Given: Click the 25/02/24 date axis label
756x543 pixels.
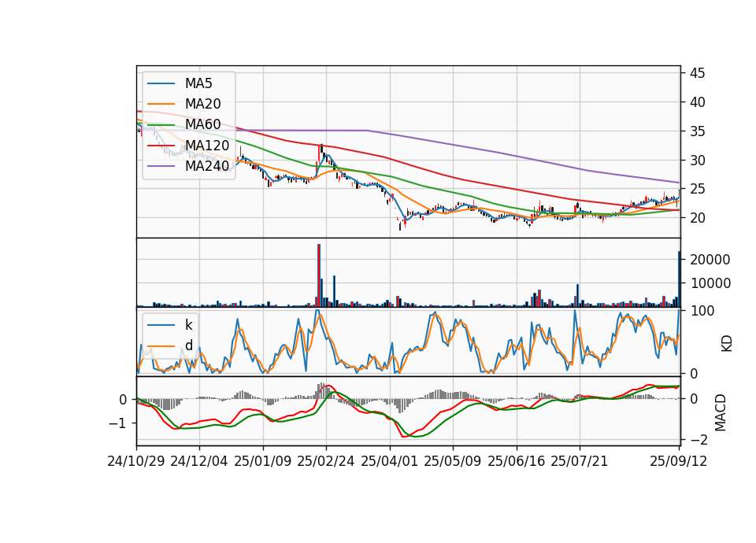Looking at the screenshot, I should (x=326, y=461).
